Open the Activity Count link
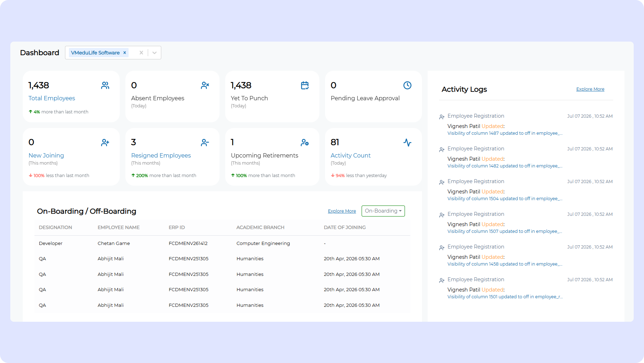 click(x=351, y=155)
